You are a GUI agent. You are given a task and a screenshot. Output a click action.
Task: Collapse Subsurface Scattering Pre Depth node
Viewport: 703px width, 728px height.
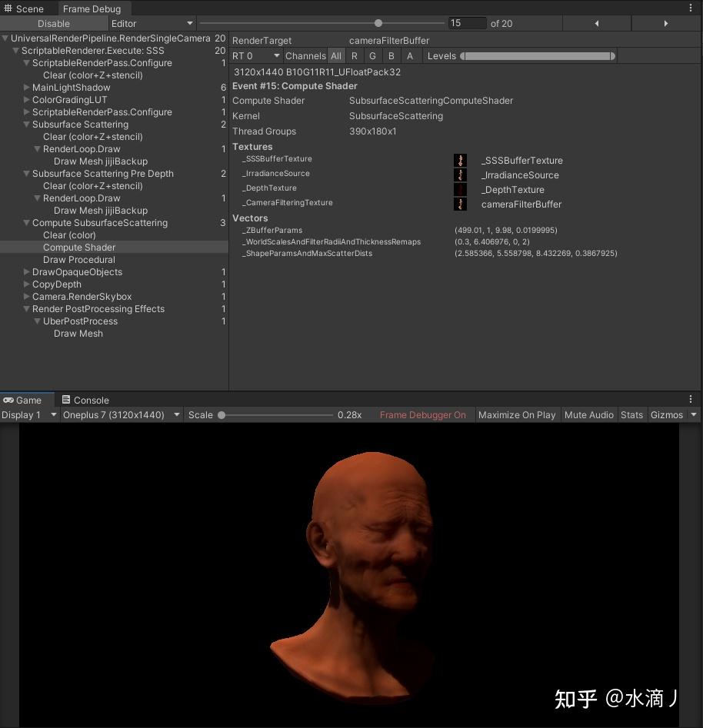26,173
